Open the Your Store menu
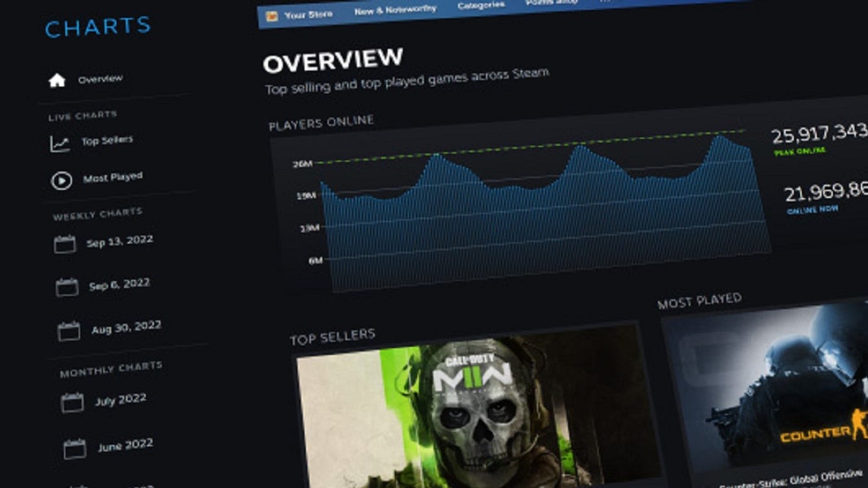868x488 pixels. pos(308,14)
